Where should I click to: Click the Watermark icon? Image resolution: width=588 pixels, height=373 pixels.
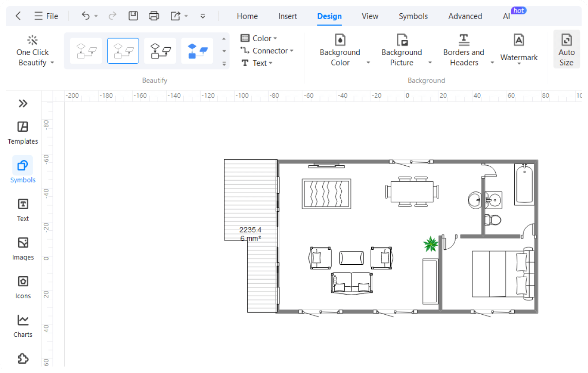click(x=519, y=40)
